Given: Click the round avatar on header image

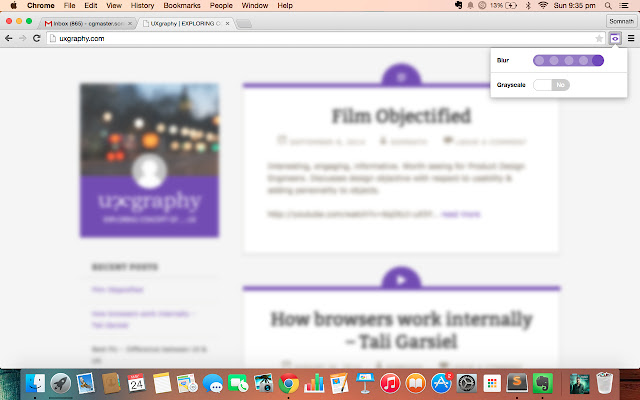Looking at the screenshot, I should point(149,171).
